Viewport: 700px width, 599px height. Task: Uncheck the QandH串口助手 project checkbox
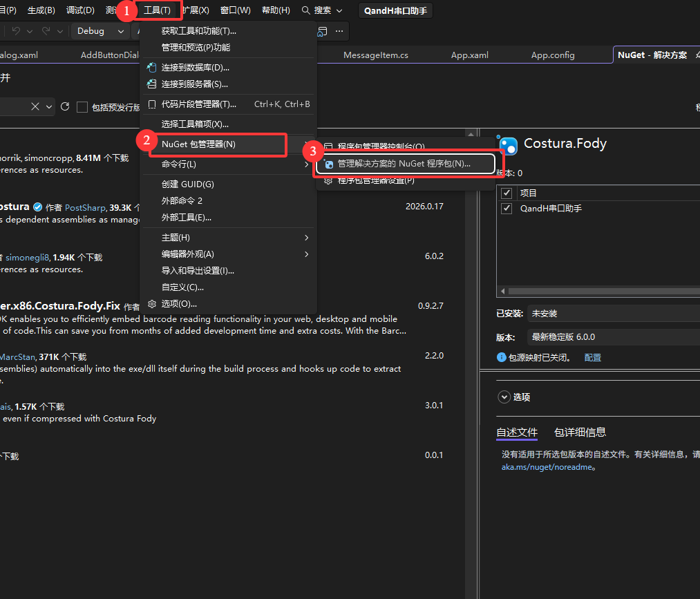click(x=507, y=209)
